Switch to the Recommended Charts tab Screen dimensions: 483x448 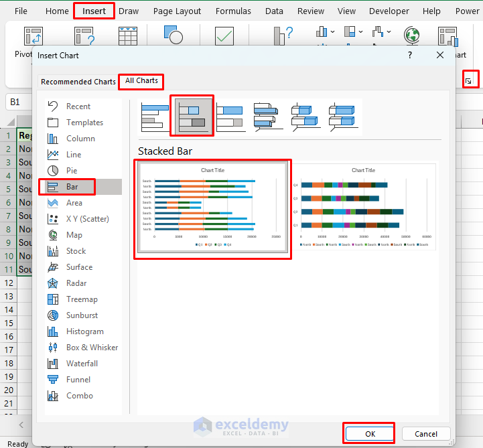click(78, 82)
